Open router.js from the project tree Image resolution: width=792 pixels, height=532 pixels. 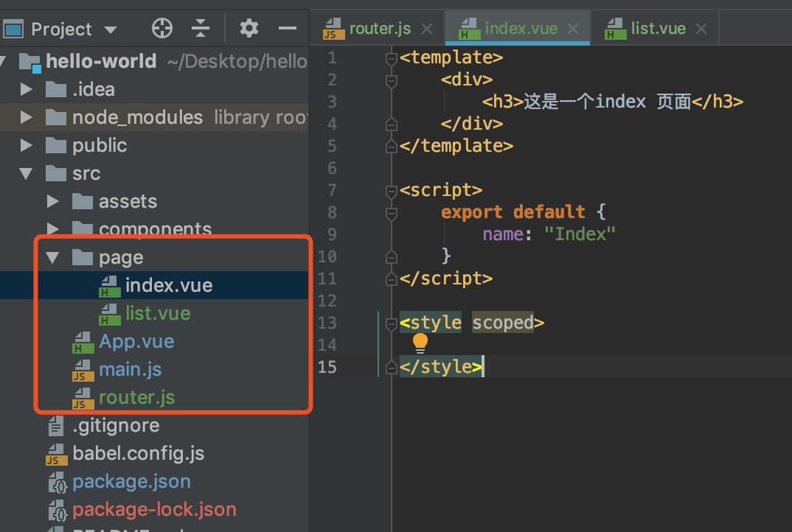137,398
